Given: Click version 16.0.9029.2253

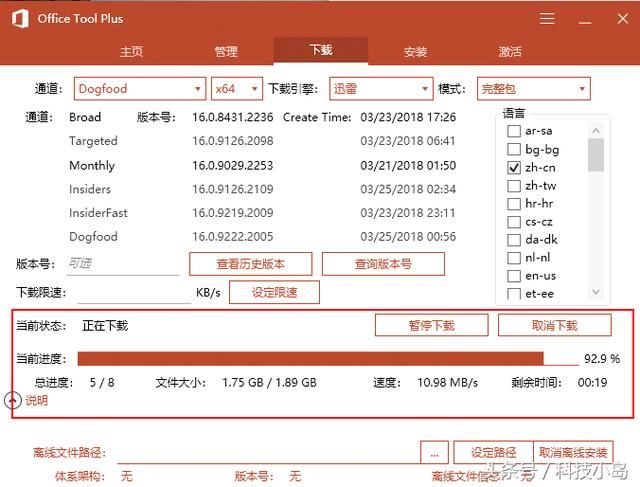Looking at the screenshot, I should point(233,165).
